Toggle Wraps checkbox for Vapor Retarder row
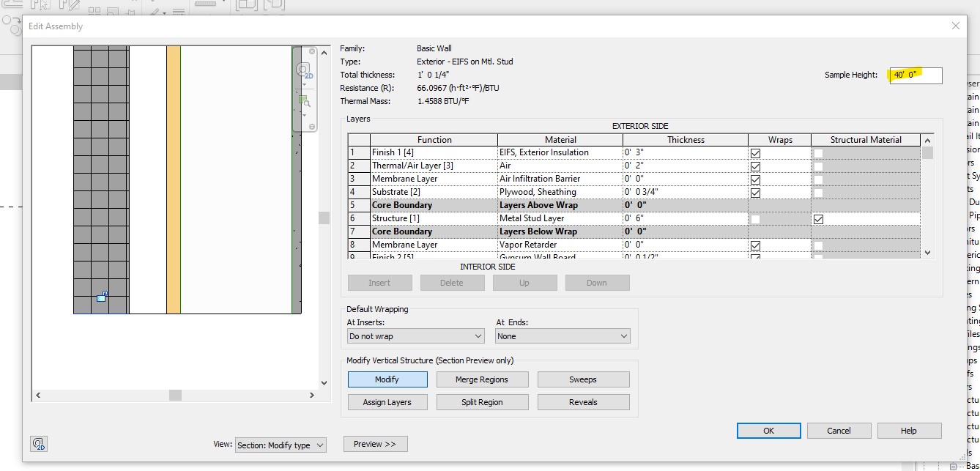This screenshot has height=471, width=980. [755, 245]
